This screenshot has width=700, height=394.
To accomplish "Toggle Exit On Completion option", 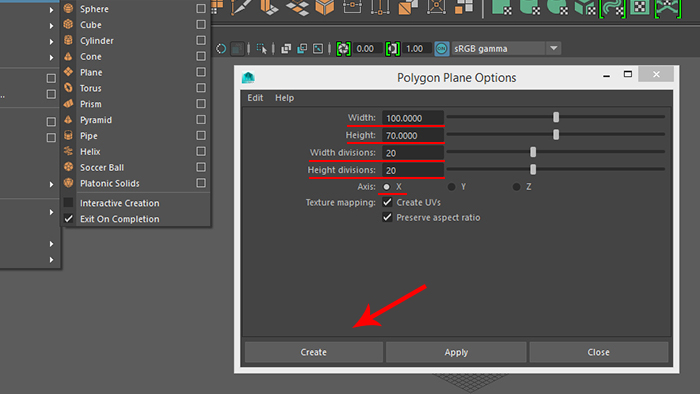I will point(68,219).
